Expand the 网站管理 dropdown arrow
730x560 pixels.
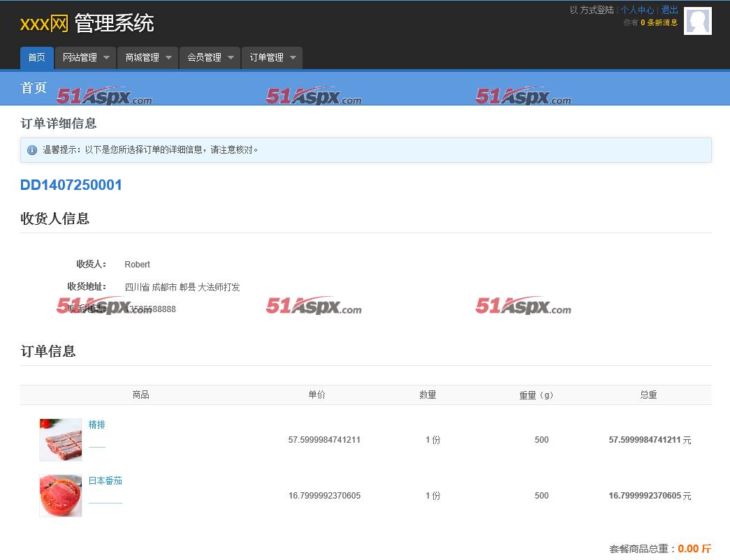click(x=106, y=58)
